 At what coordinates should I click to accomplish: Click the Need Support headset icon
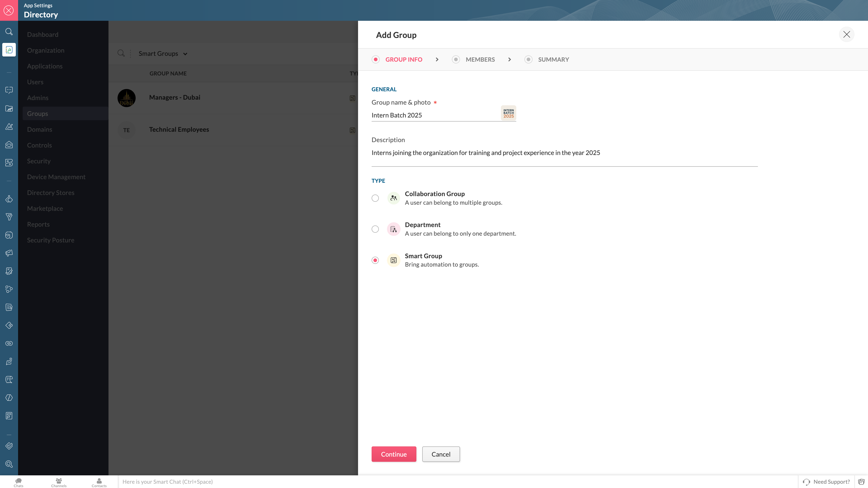[806, 482]
